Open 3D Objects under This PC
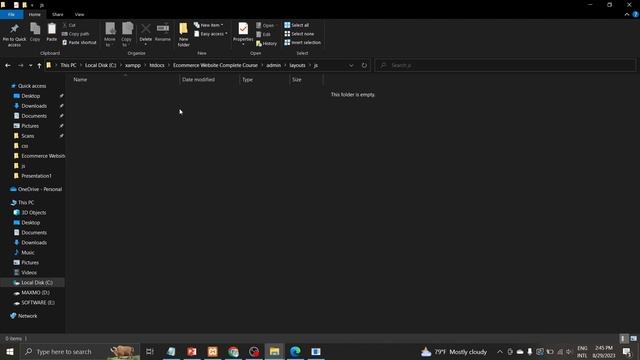The image size is (640, 360). point(33,213)
